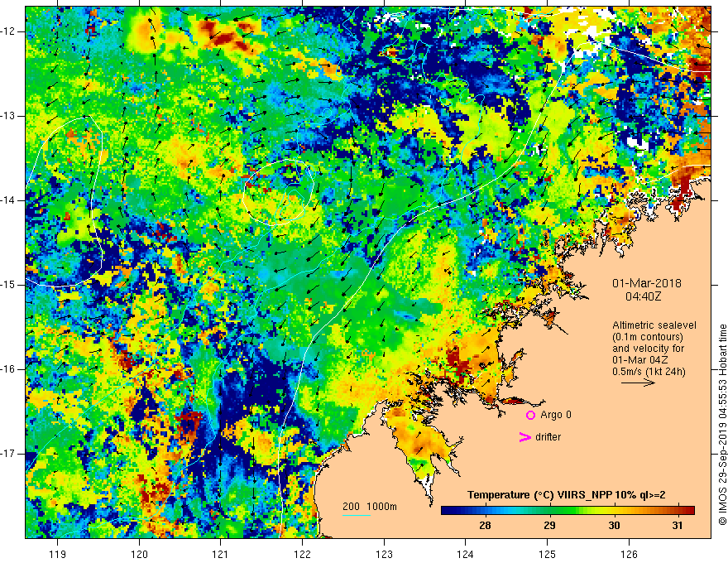Click the IMOS copyright timestamp text
The width and height of the screenshot is (728, 563).
coord(722,425)
